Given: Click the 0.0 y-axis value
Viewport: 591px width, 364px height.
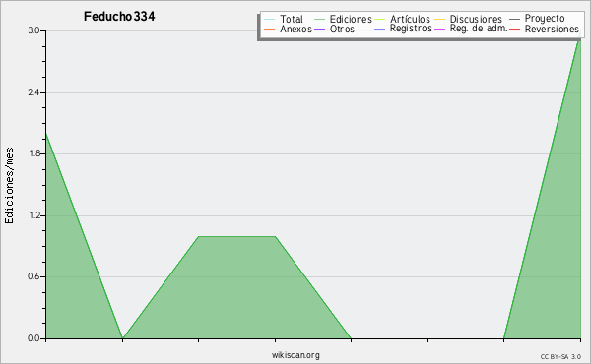Looking at the screenshot, I should click(34, 338).
